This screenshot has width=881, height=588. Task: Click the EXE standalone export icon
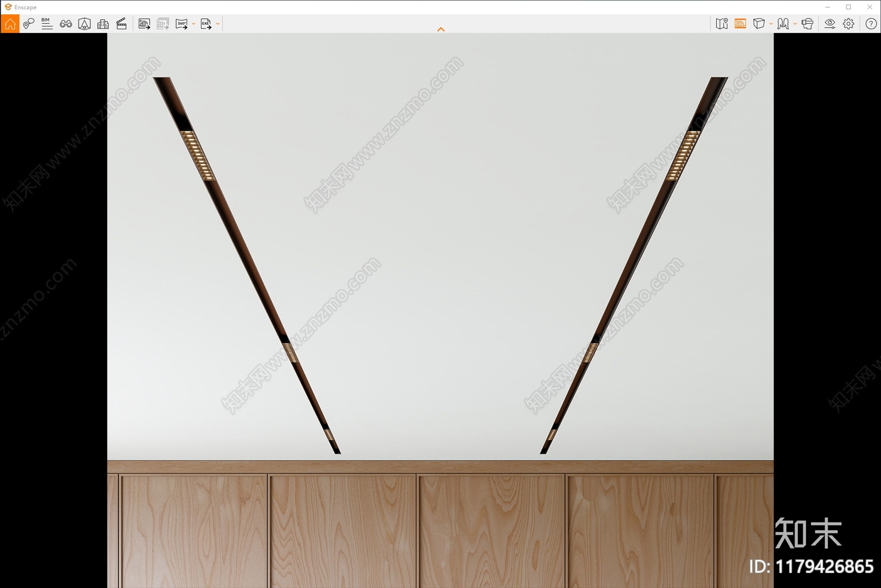[206, 24]
